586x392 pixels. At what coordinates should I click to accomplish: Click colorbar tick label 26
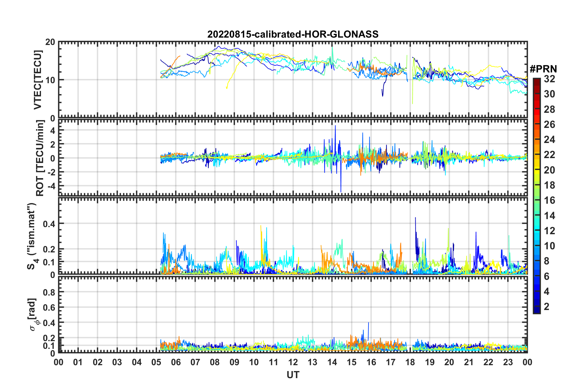[x=549, y=125]
